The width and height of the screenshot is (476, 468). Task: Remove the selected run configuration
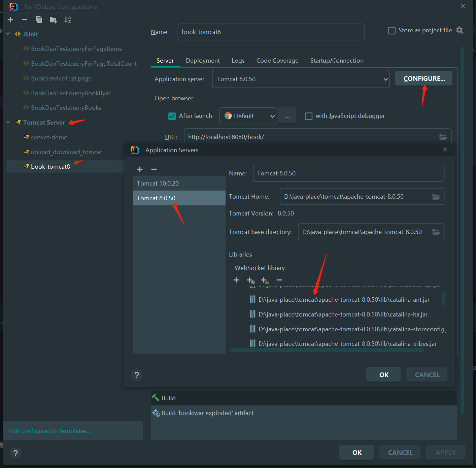(x=24, y=20)
